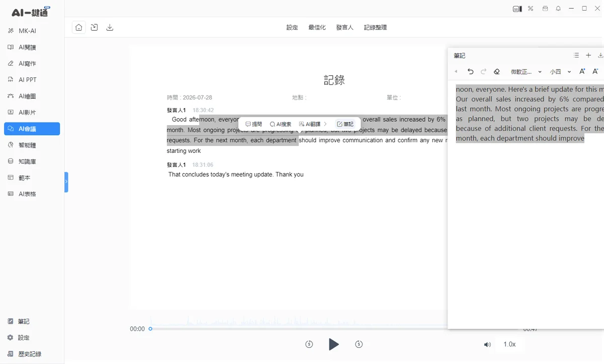
Task: Click inside the notes text area
Action: pos(526,204)
